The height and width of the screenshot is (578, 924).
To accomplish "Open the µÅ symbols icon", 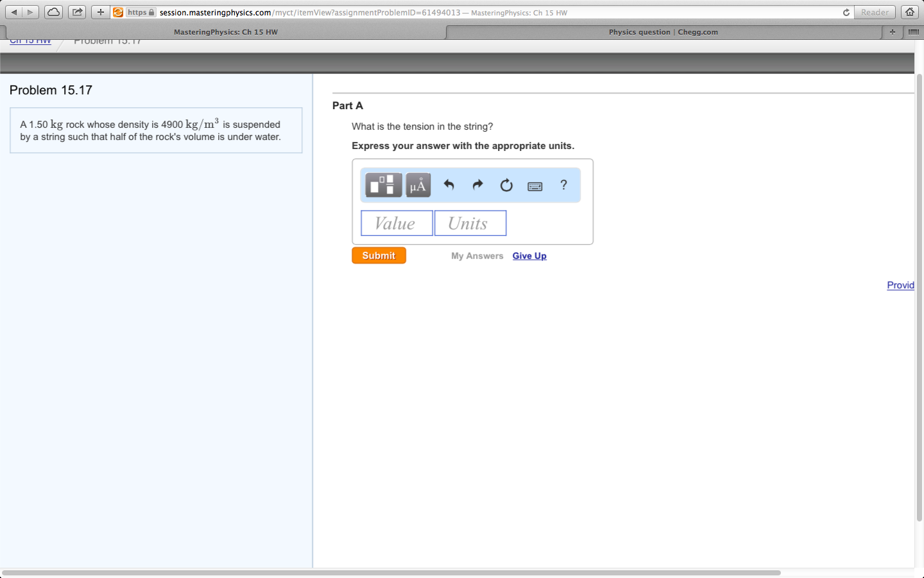I will 418,185.
